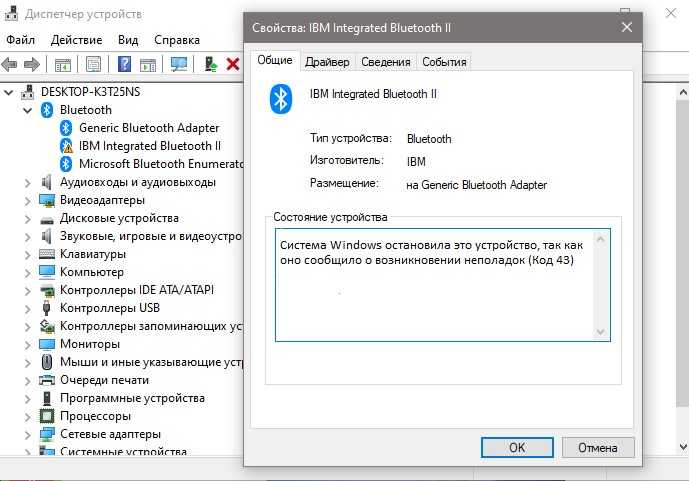
Task: Select Microsoft Bluetooth Enumerator tree item
Action: [161, 164]
